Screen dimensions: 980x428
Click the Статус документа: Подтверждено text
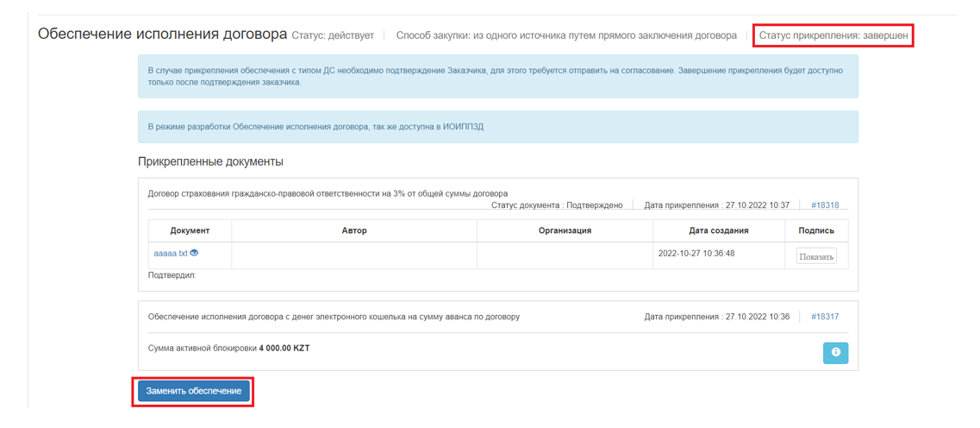tap(556, 205)
